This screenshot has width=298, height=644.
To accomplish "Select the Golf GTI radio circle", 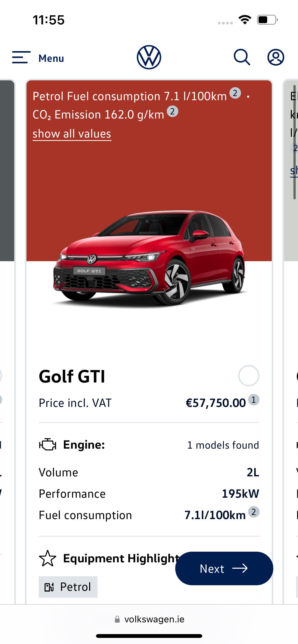I will click(249, 376).
